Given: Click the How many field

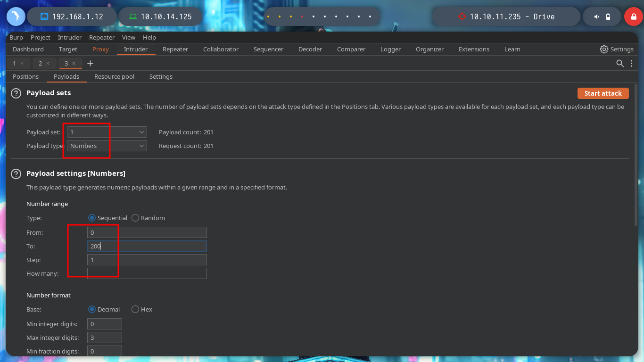Looking at the screenshot, I should [147, 273].
